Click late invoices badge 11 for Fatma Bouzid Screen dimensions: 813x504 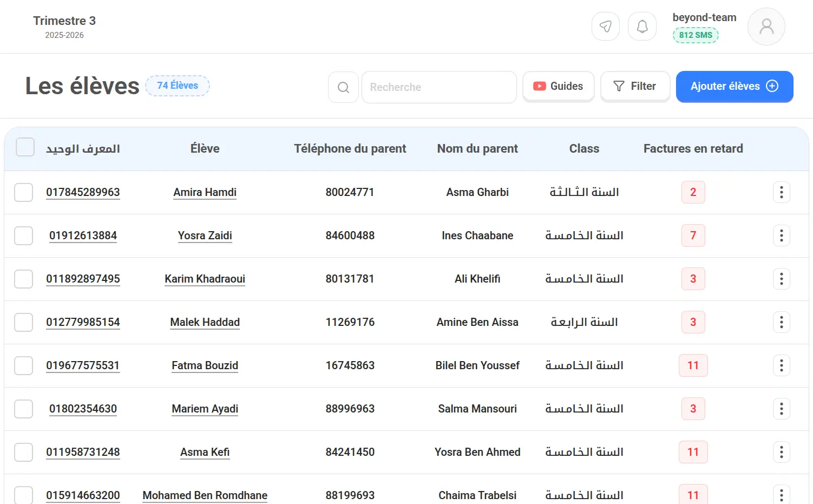coord(693,365)
